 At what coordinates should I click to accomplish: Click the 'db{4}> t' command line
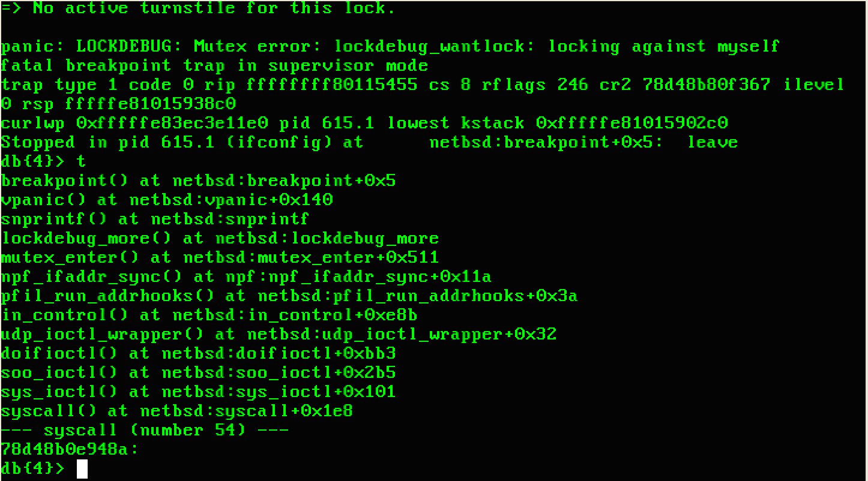click(x=43, y=161)
